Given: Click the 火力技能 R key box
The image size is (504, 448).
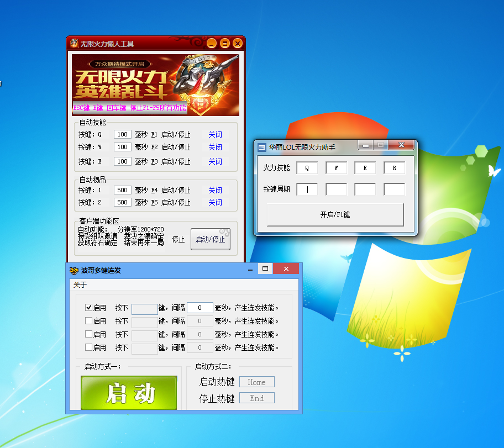Looking at the screenshot, I should [x=395, y=168].
